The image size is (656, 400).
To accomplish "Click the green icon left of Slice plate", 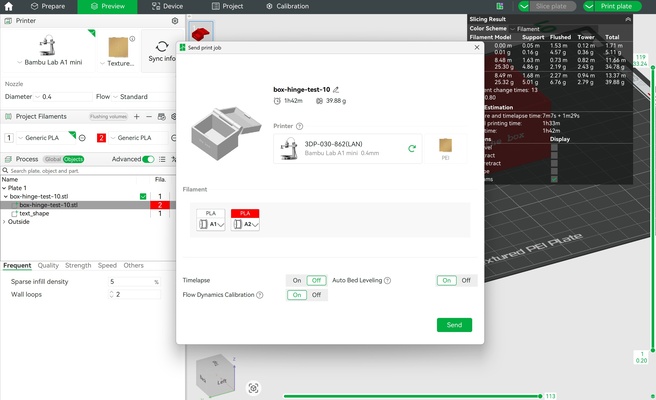I will click(x=500, y=6).
